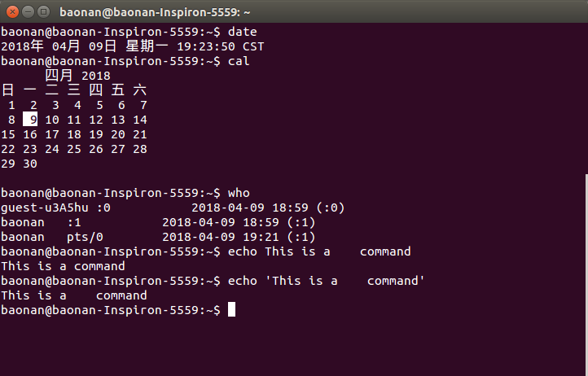Viewport: 588px width, 376px height.
Task: Close the terminal window
Action: [x=11, y=11]
